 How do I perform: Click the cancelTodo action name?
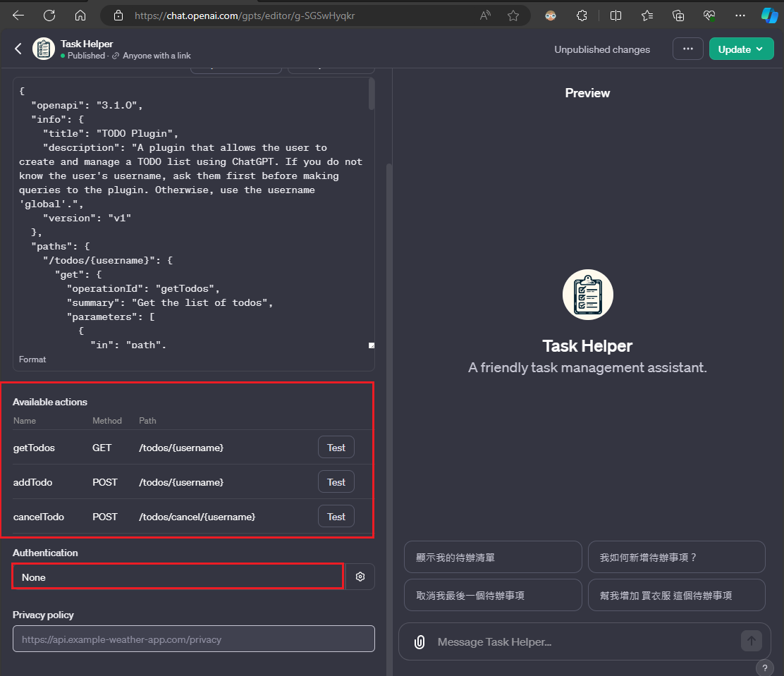[39, 517]
